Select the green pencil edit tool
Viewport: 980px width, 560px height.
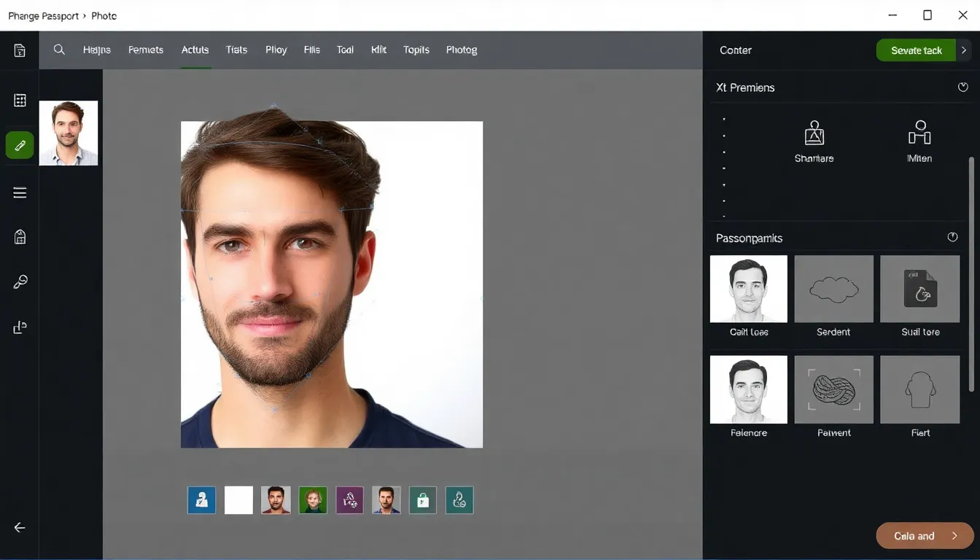pyautogui.click(x=19, y=145)
